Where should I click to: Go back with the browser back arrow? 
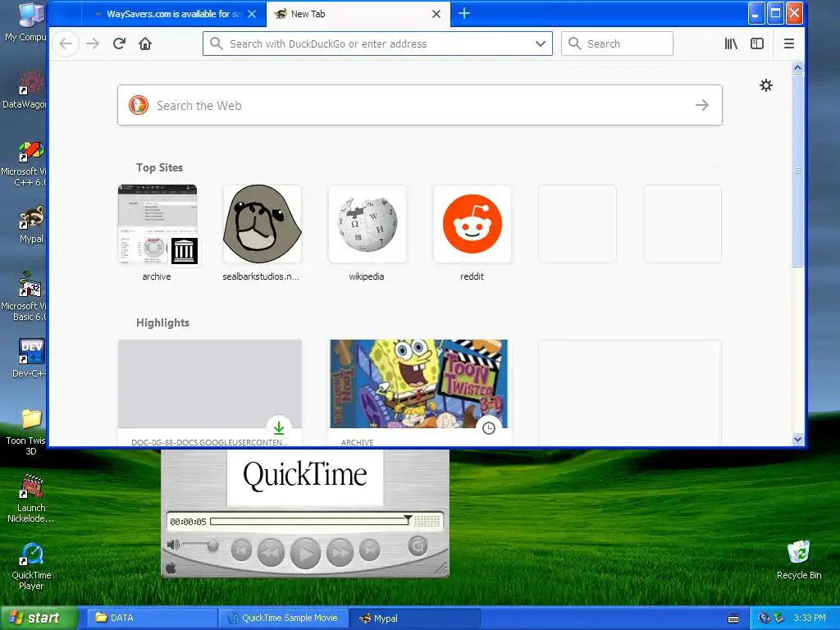click(66, 43)
